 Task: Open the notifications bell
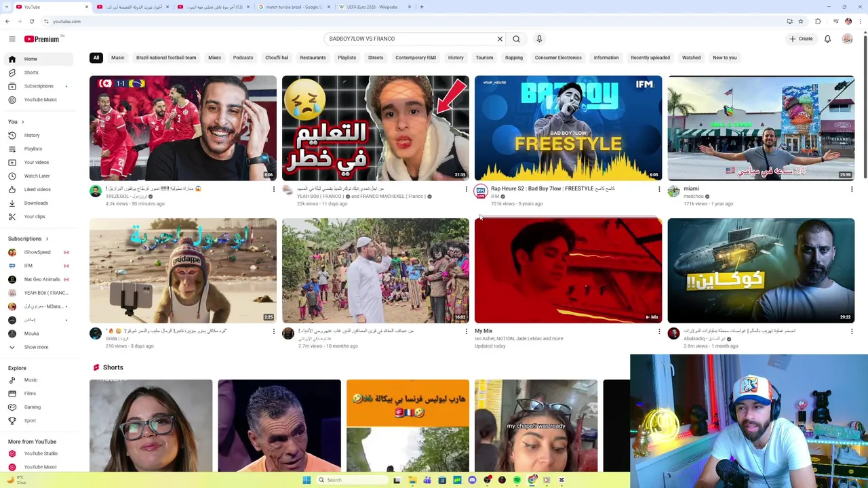pyautogui.click(x=827, y=39)
